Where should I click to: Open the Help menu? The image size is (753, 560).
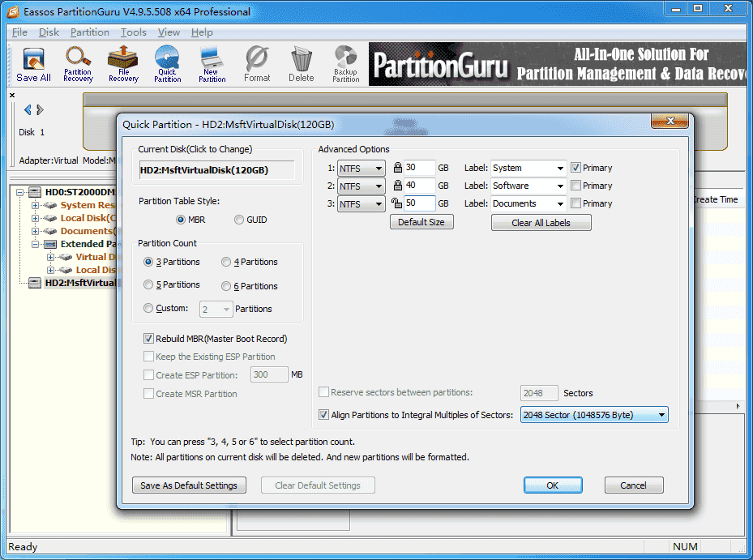click(x=202, y=32)
